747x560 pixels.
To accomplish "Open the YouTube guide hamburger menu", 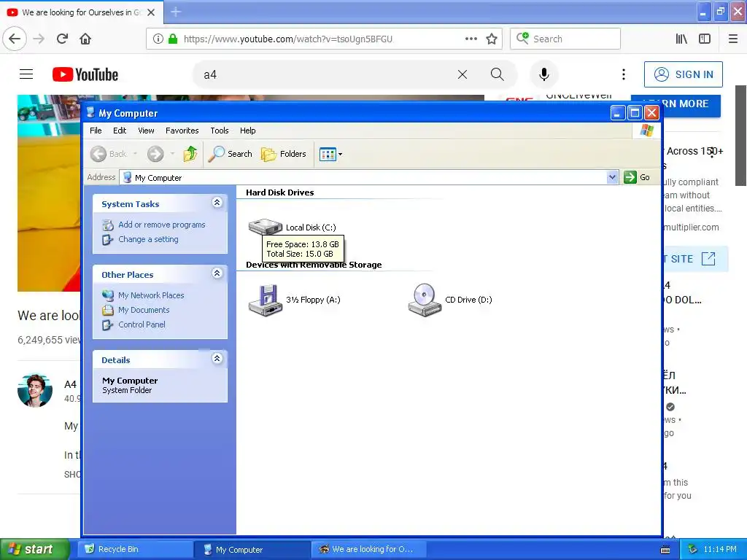I will [x=26, y=74].
